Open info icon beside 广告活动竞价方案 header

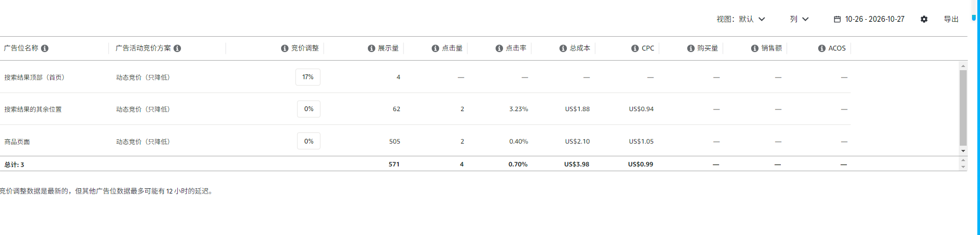pos(177,48)
